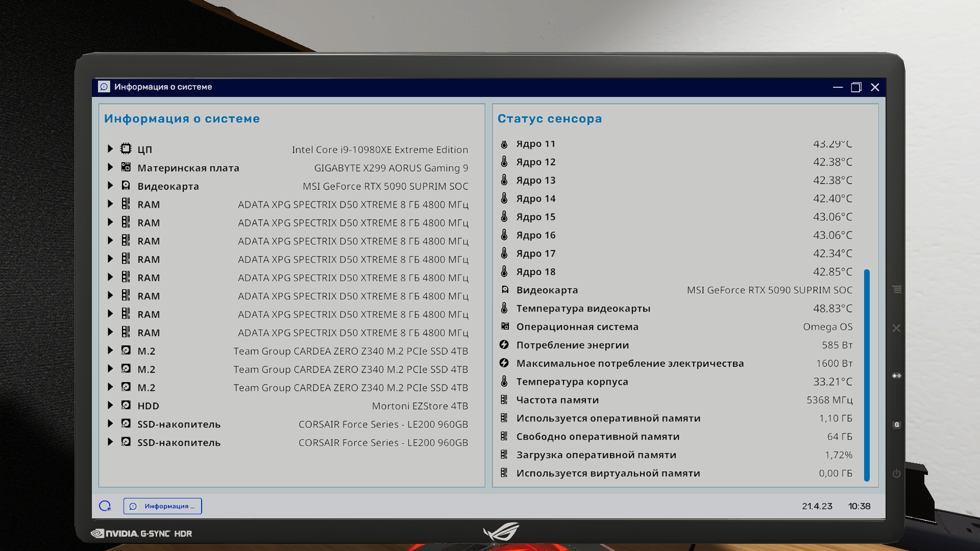Expand the ЦП tree row
This screenshot has width=980, height=551.
tap(110, 149)
